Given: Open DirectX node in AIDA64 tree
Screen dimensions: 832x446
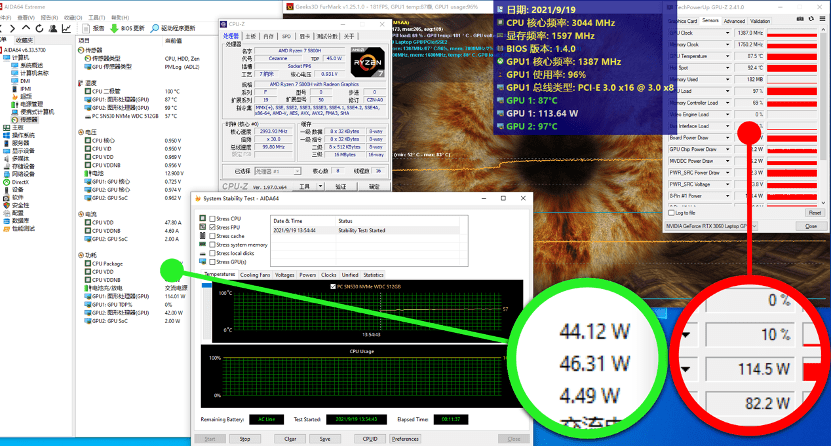Looking at the screenshot, I should coord(16,182).
